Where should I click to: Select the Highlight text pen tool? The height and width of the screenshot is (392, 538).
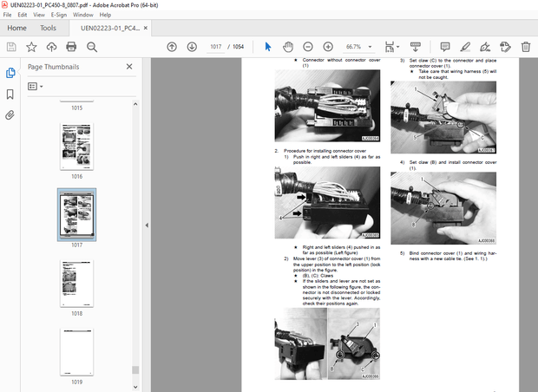(465, 47)
